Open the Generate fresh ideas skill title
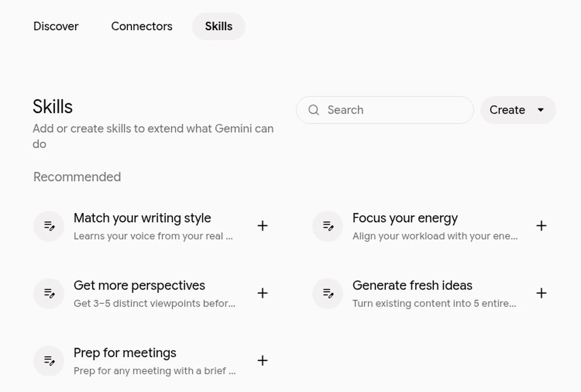The width and height of the screenshot is (581, 392). 412,285
